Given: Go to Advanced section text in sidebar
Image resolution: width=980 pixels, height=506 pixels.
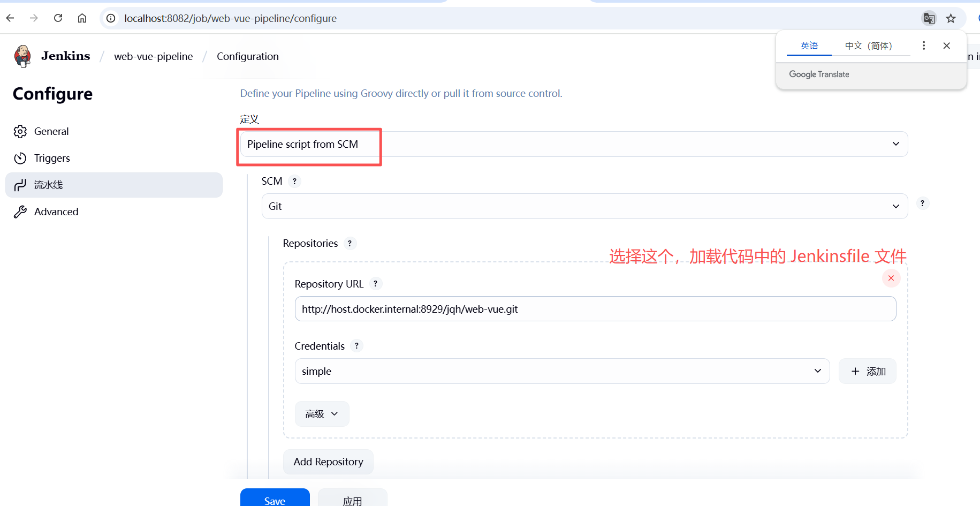Looking at the screenshot, I should [56, 212].
